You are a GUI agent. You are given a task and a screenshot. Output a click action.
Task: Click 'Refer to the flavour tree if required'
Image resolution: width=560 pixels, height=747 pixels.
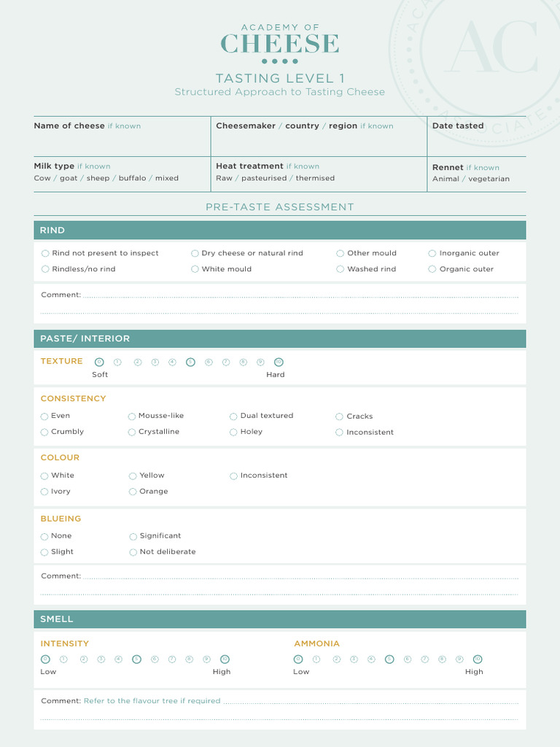[152, 701]
